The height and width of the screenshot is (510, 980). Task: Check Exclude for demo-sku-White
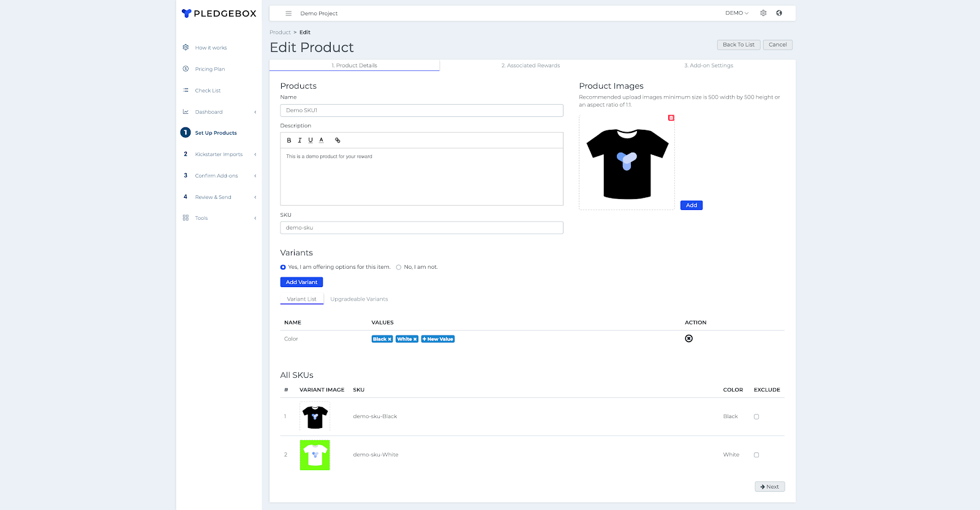click(756, 455)
